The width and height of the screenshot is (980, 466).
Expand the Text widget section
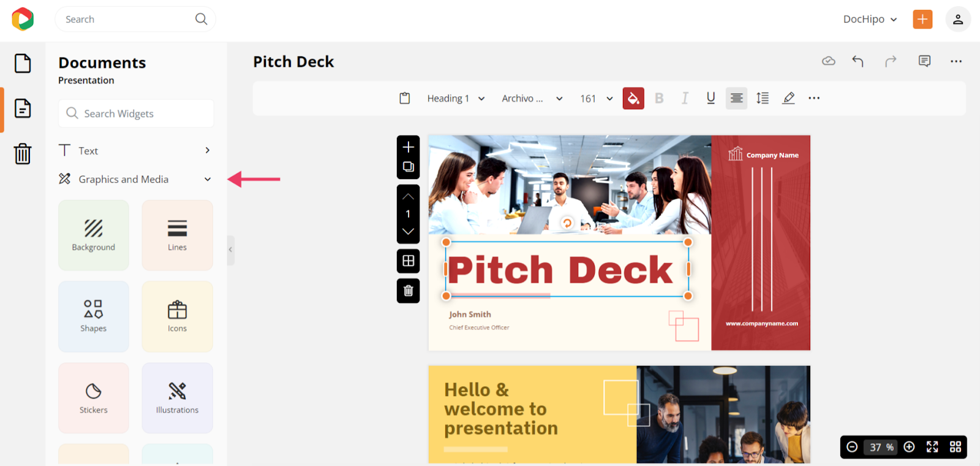pyautogui.click(x=135, y=150)
